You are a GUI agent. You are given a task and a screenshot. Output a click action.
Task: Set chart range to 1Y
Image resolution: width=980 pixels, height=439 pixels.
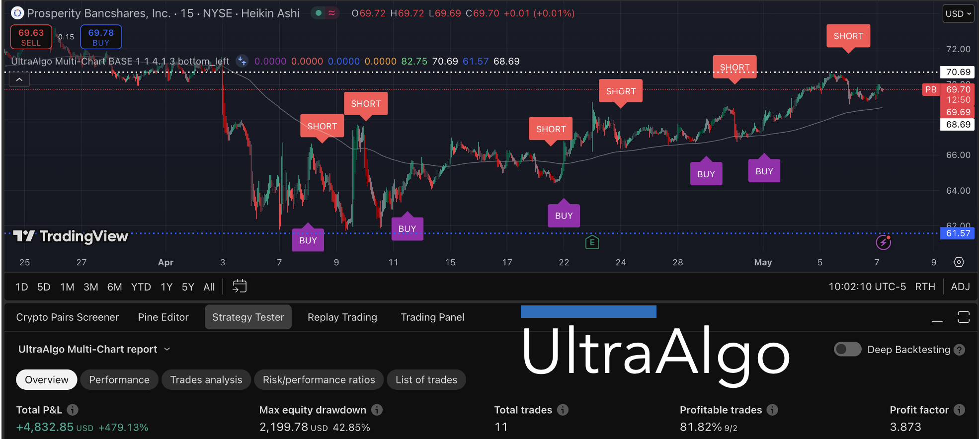click(x=166, y=287)
